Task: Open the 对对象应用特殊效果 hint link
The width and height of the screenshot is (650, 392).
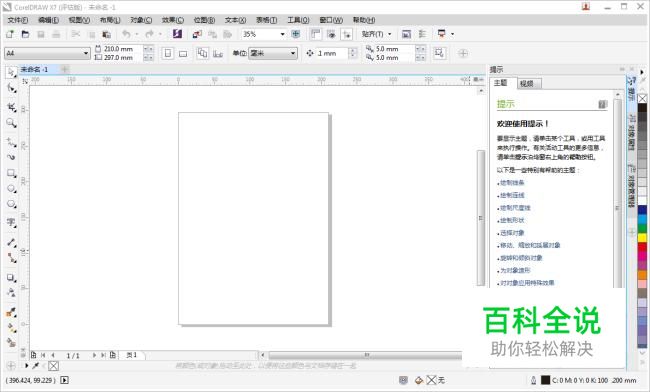Action: [527, 283]
